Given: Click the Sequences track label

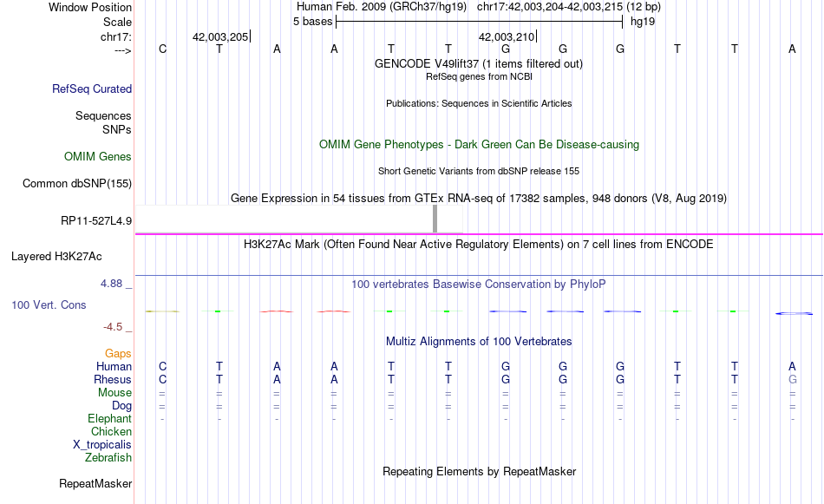Looking at the screenshot, I should (103, 115).
